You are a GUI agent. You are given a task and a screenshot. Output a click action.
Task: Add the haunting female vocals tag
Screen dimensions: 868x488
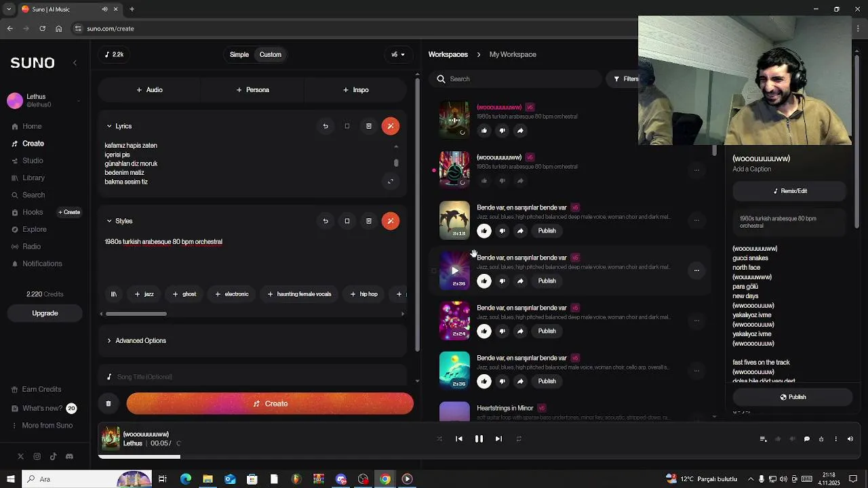(x=299, y=294)
